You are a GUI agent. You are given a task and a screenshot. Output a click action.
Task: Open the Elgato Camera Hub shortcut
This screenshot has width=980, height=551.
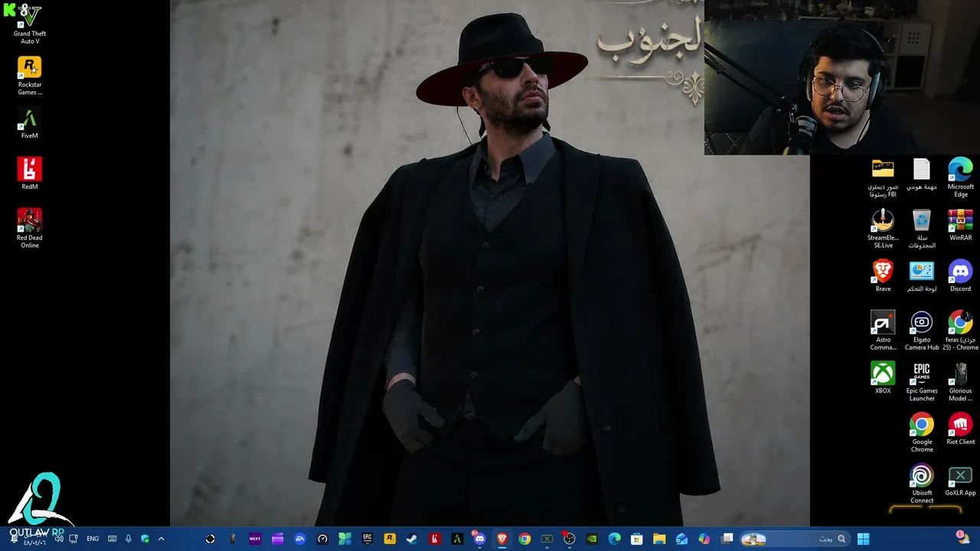click(x=922, y=331)
